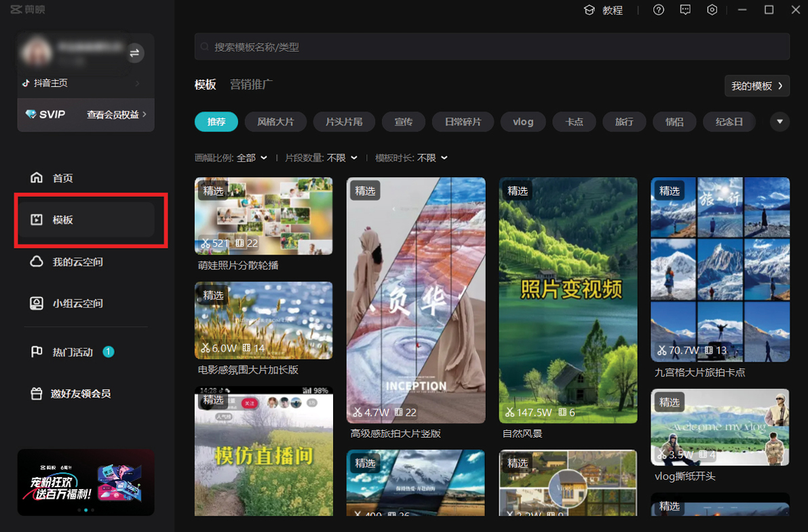The image size is (808, 532).
Task: Go to 首页 home in sidebar
Action: 62,178
